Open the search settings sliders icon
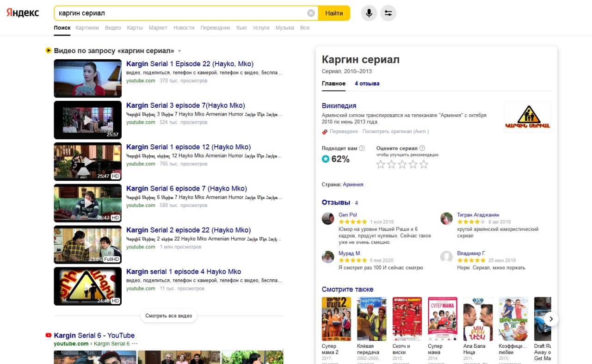This screenshot has width=592, height=364. click(x=388, y=13)
